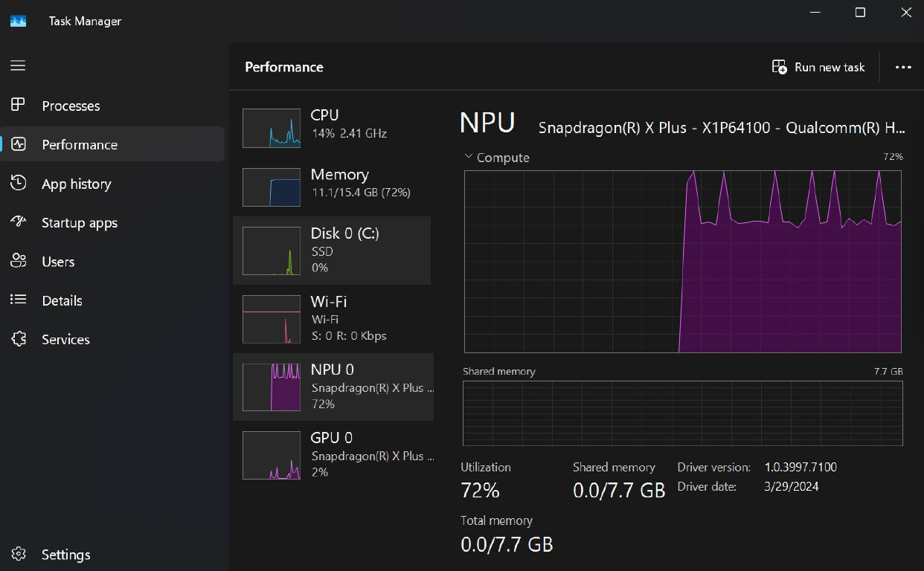Click the Startup apps gauge icon
Image resolution: width=924 pixels, height=571 pixels.
point(19,222)
